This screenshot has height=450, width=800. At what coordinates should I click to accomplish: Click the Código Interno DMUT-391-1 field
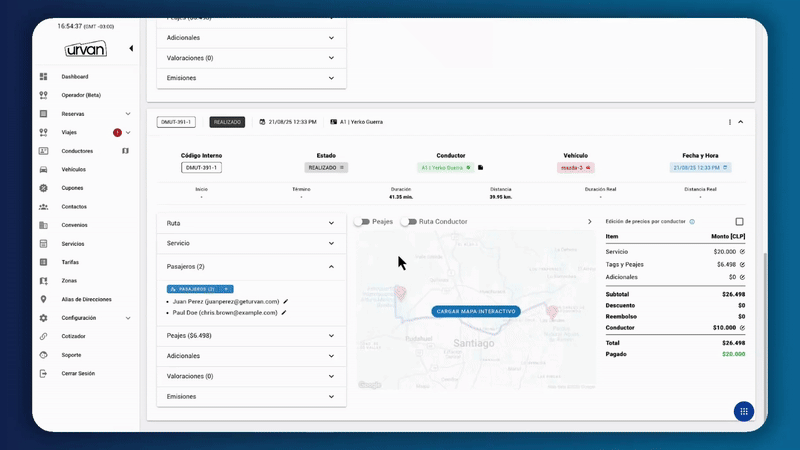point(201,168)
